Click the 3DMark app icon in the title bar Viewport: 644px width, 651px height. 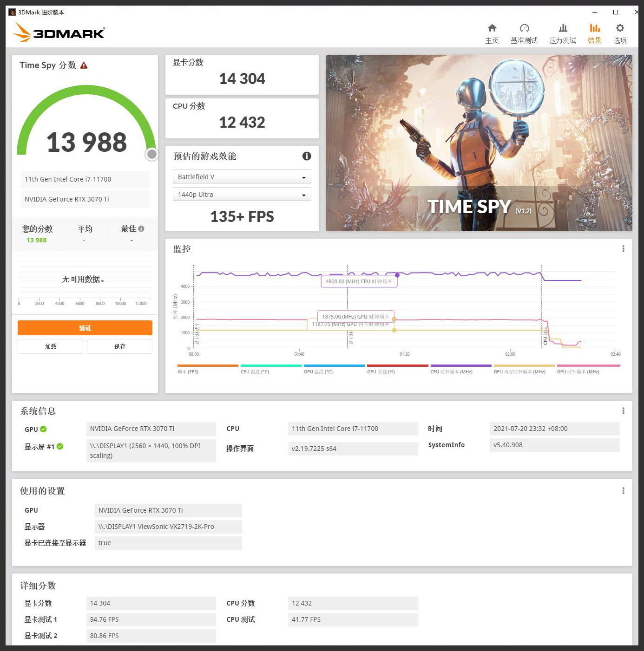pos(12,12)
